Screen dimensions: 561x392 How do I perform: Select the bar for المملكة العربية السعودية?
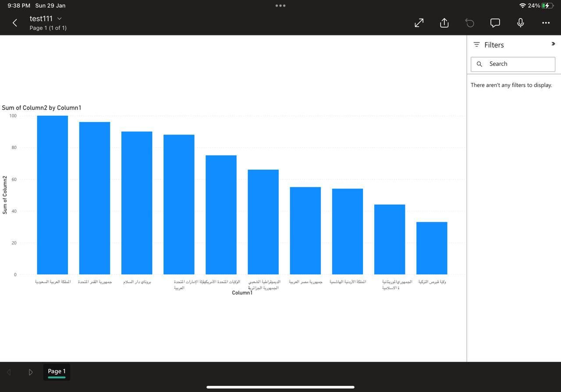click(53, 195)
